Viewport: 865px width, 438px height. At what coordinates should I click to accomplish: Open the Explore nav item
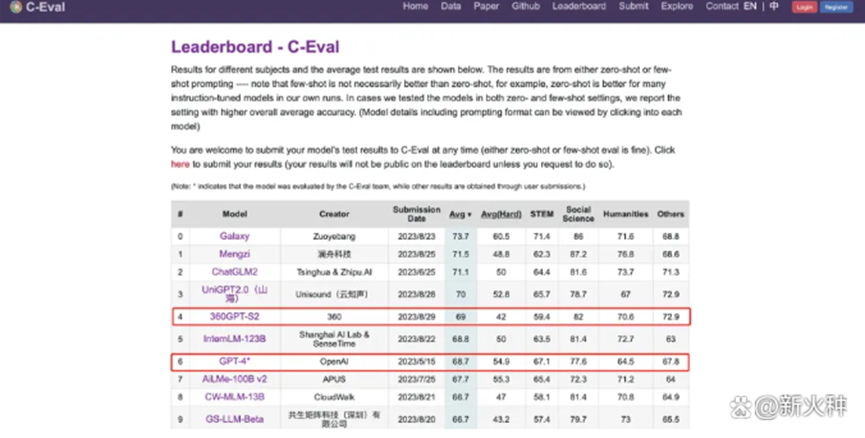677,6
